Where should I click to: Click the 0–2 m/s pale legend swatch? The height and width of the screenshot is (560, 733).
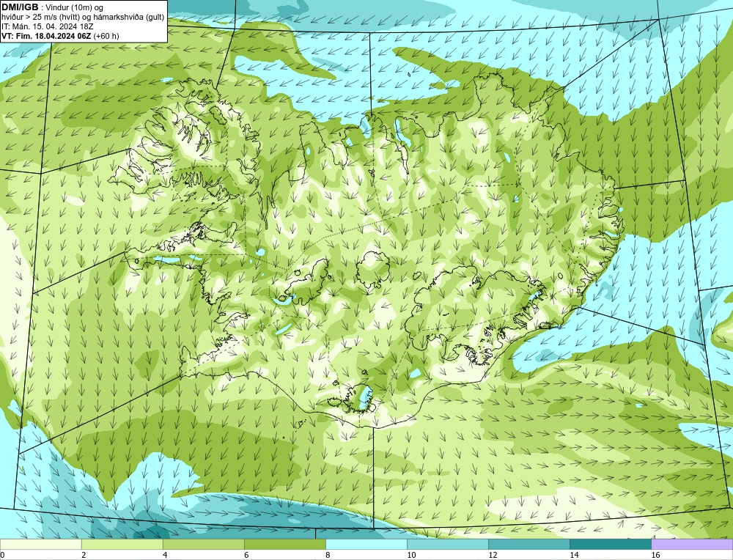(40, 544)
